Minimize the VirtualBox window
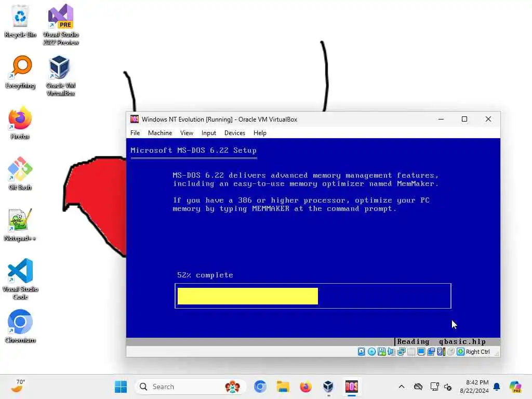Screen dimensions: 532x399 [x=441, y=119]
